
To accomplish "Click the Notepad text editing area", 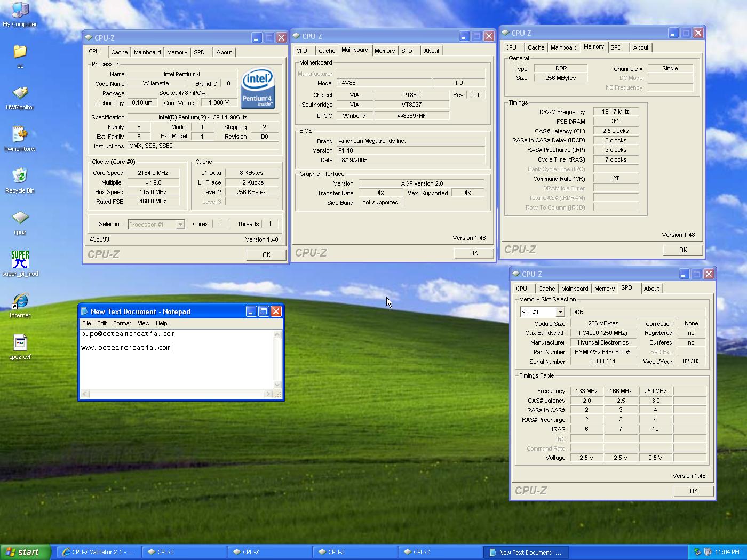I will (176, 359).
